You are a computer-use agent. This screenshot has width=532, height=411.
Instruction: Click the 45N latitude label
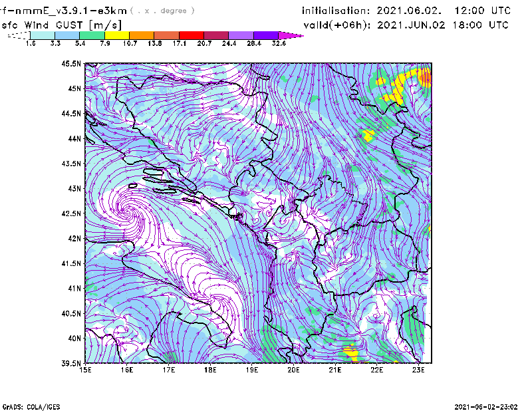coord(74,88)
